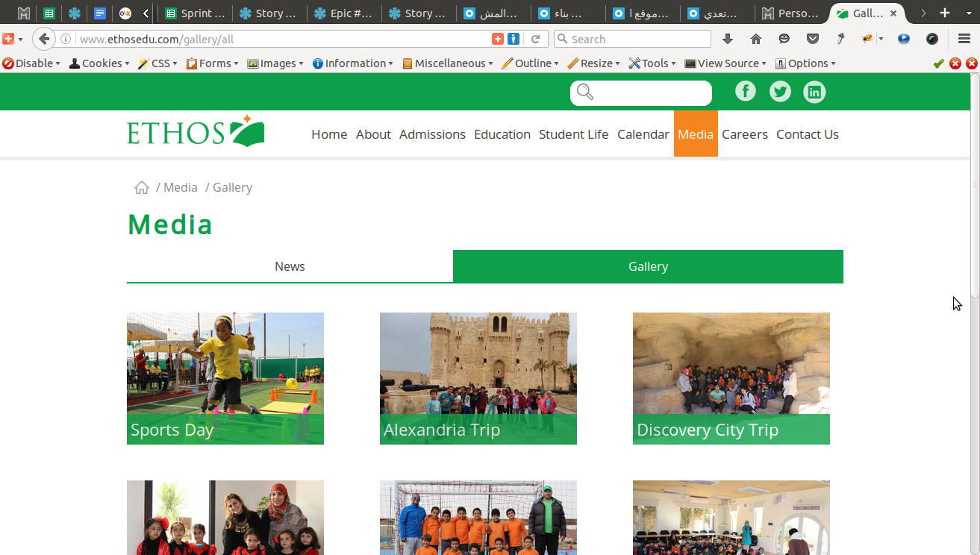Open the Sports Day gallery thumbnail
The width and height of the screenshot is (980, 555).
pyautogui.click(x=225, y=378)
